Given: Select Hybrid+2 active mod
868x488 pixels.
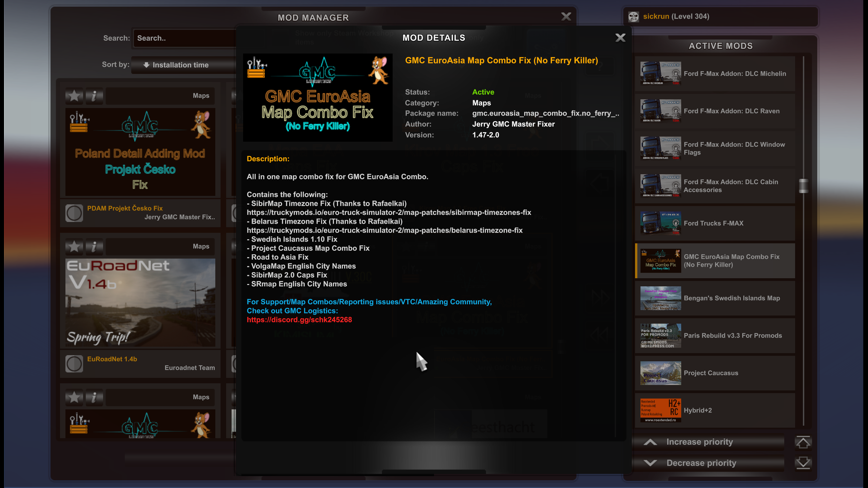Looking at the screenshot, I should [x=715, y=411].
